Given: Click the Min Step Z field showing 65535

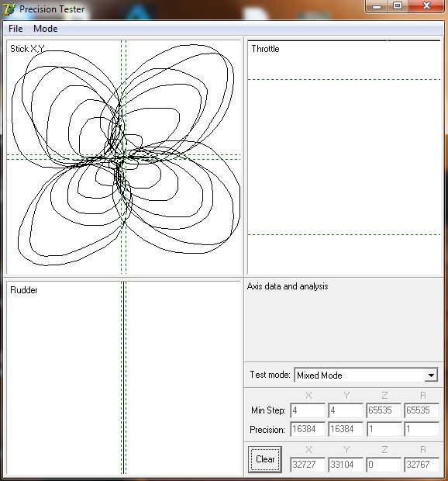Looking at the screenshot, I should 384,410.
